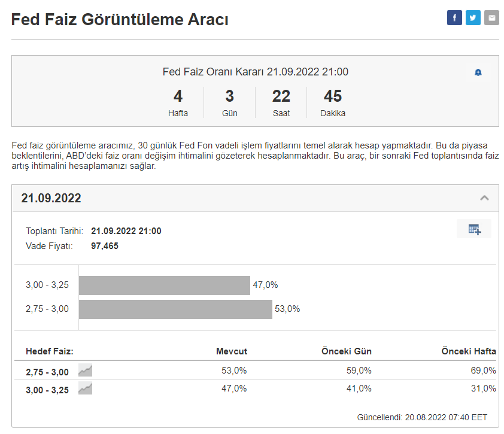Select the 47,0% probability bar
Screen dimensions: 504x434
click(164, 286)
